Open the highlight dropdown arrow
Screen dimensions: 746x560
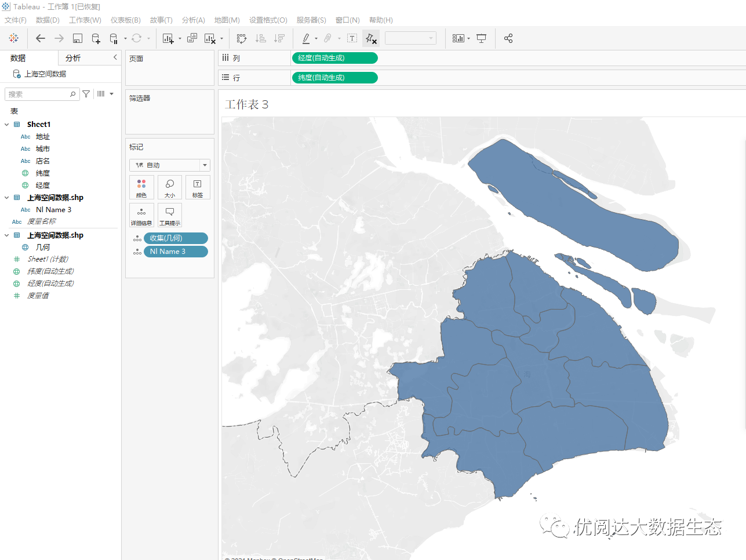[x=316, y=39]
